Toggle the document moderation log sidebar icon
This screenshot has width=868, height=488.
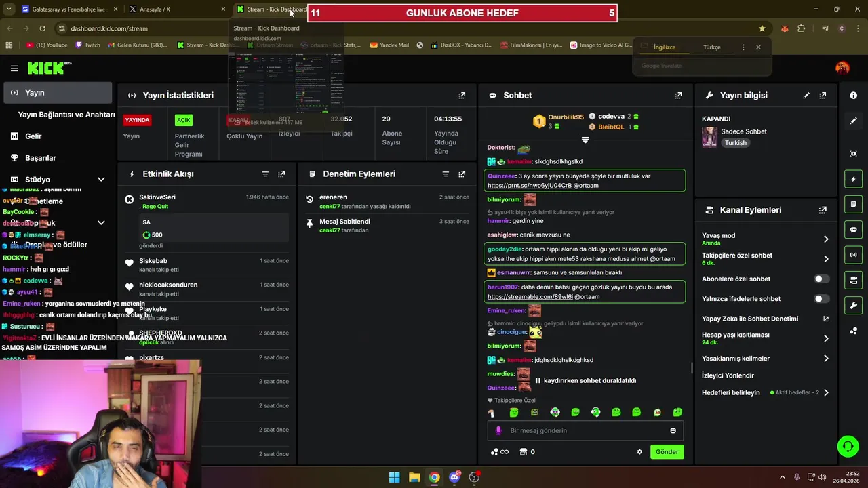853,204
